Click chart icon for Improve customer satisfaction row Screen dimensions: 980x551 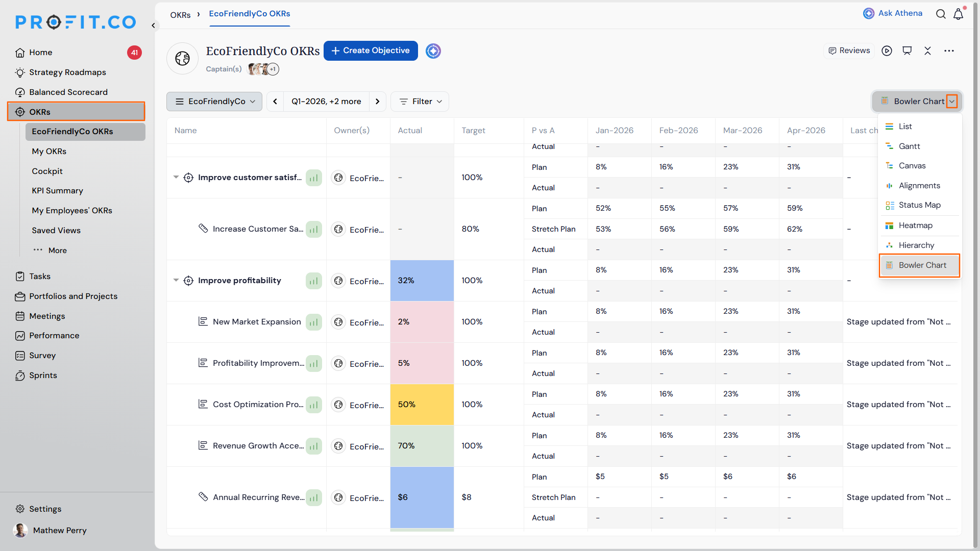pos(314,178)
